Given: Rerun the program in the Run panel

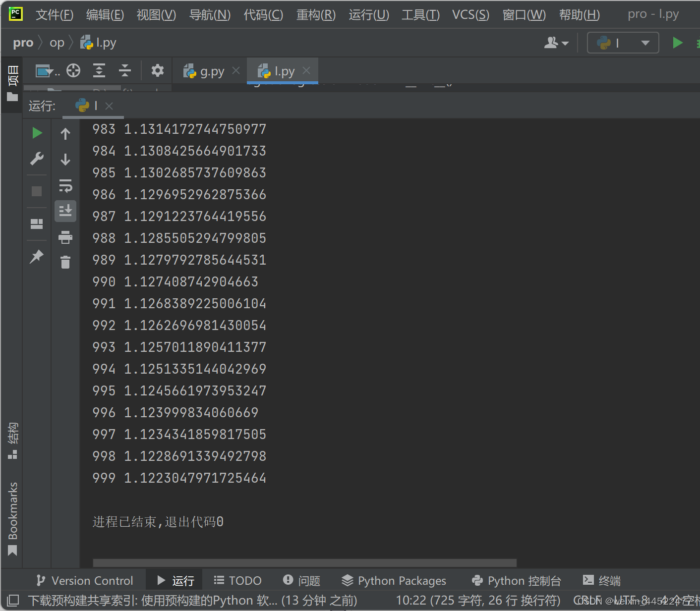Looking at the screenshot, I should pyautogui.click(x=37, y=133).
